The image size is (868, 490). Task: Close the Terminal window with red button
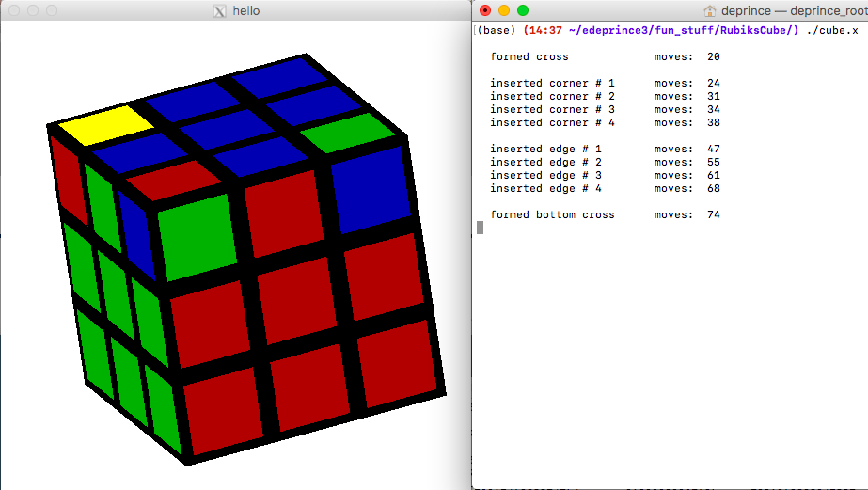(x=485, y=10)
